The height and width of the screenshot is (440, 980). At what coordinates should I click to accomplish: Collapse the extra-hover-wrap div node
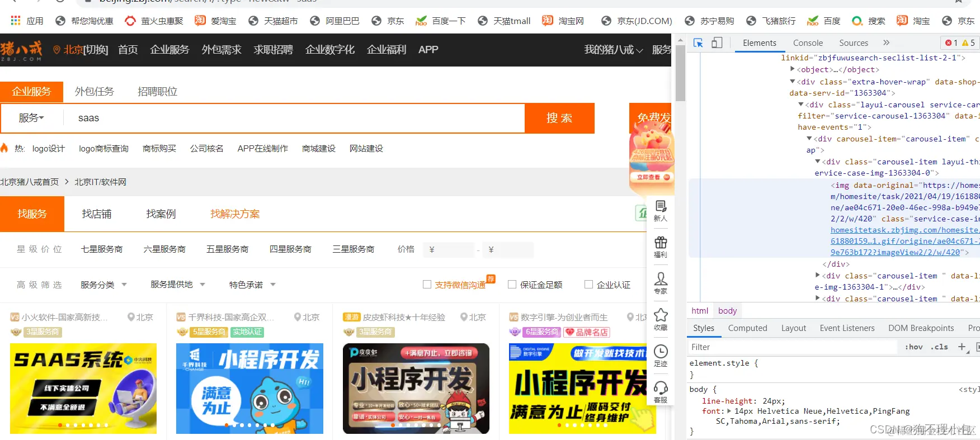pos(793,82)
